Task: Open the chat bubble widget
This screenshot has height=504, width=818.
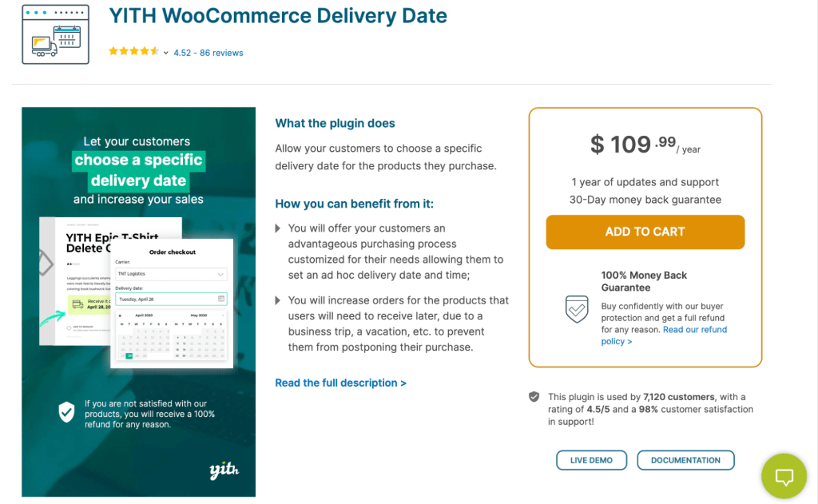Action: click(784, 476)
